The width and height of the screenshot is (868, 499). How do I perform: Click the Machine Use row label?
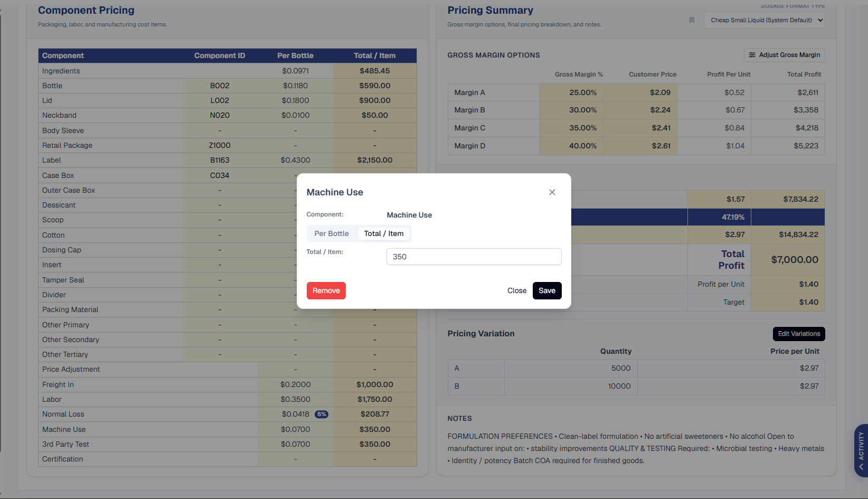(64, 429)
